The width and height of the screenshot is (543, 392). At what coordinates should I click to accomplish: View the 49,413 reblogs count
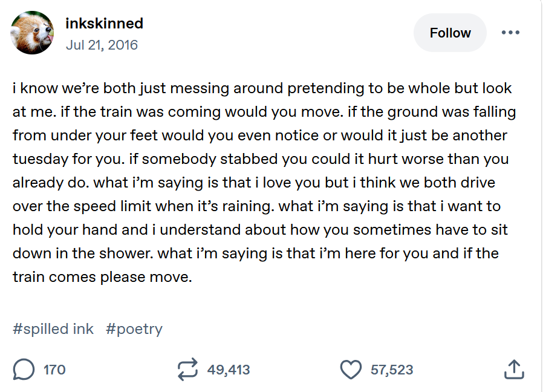[x=229, y=370]
